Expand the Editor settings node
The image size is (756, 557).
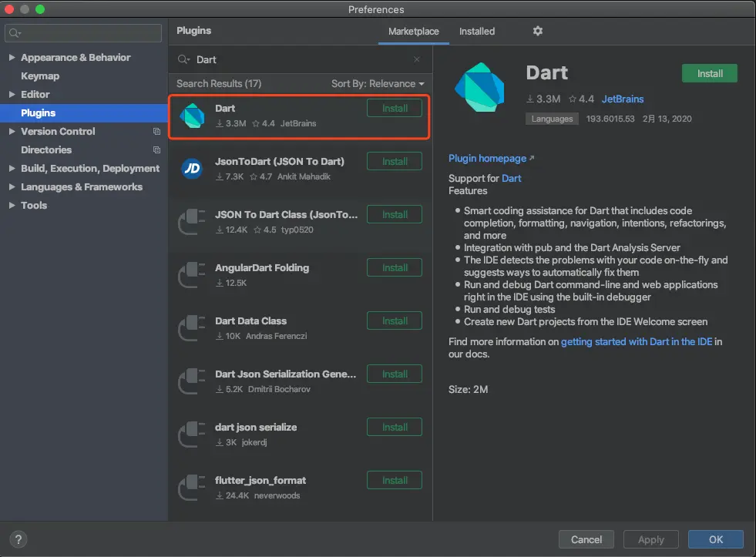(12, 95)
